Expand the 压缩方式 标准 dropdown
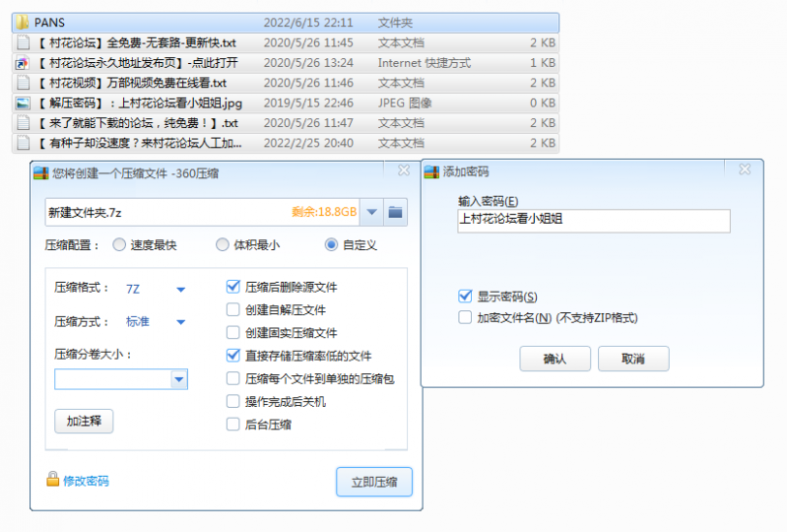Image resolution: width=787 pixels, height=532 pixels. tap(180, 322)
